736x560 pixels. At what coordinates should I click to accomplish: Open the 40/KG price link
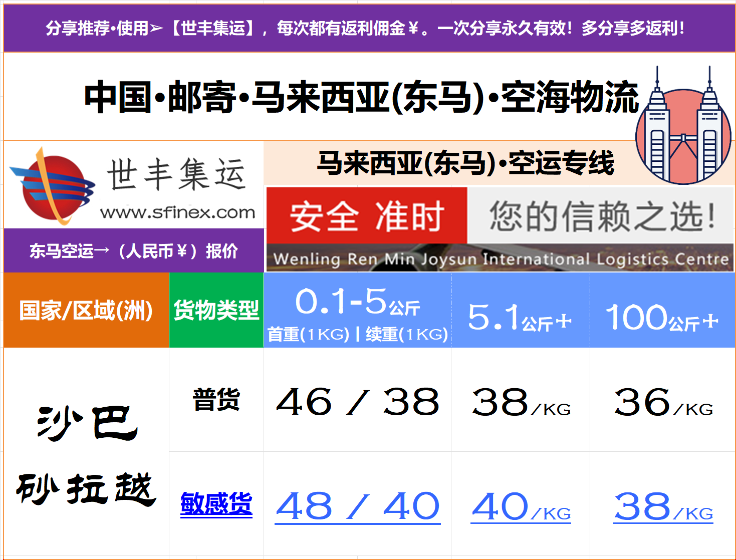(x=521, y=507)
